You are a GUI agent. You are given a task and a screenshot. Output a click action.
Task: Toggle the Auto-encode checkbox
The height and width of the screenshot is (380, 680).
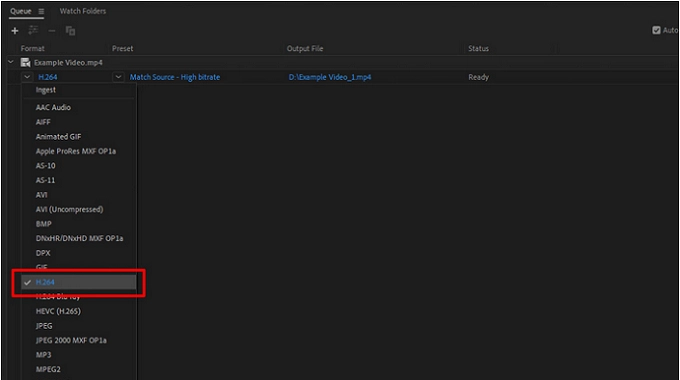tap(656, 30)
